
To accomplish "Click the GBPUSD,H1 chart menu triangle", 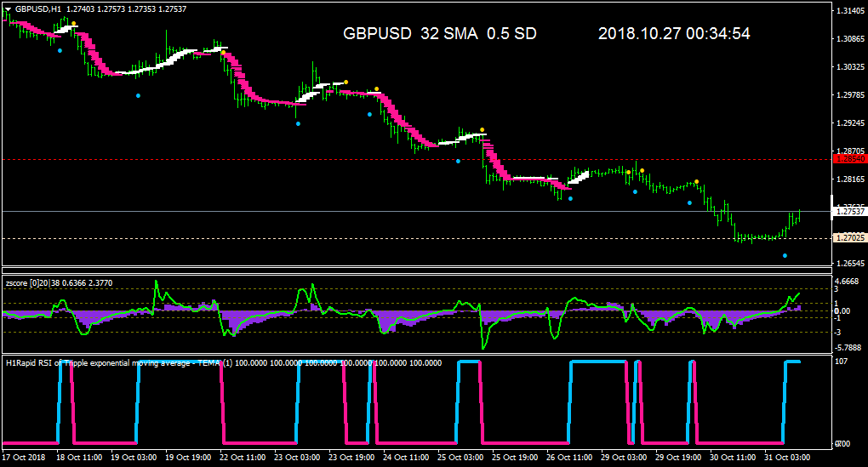I will 8,9.
